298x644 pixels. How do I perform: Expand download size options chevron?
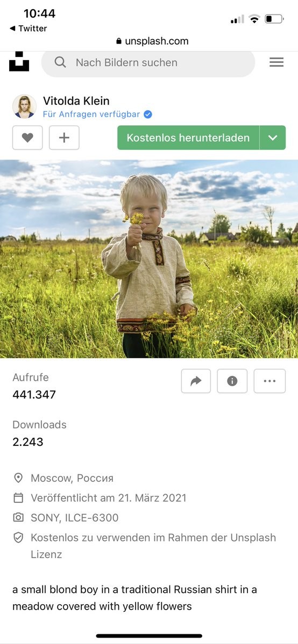coord(273,138)
